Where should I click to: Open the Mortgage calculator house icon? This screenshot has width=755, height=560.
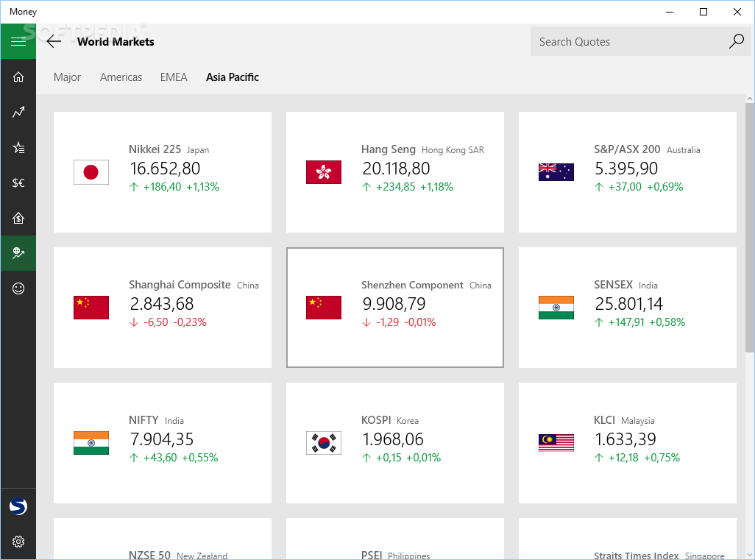tap(18, 218)
